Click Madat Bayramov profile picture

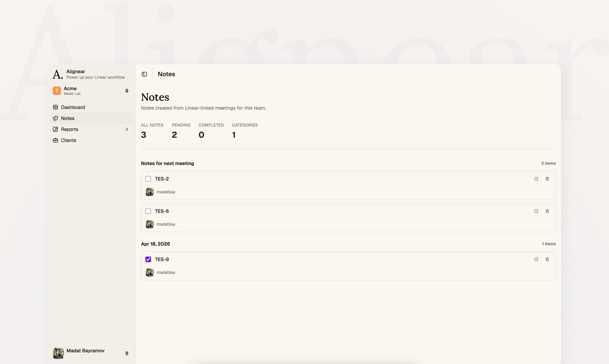58,353
